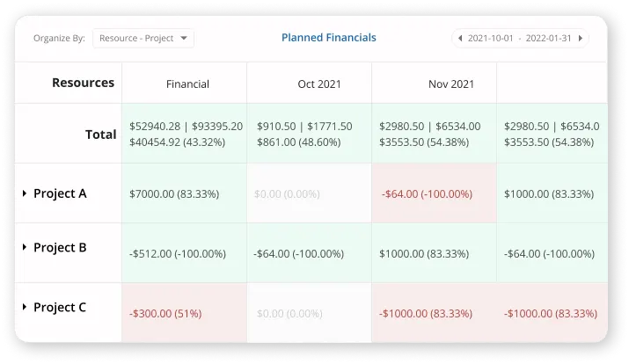Select the date range 2021-10-01 to 2022-01-31 field

[520, 39]
